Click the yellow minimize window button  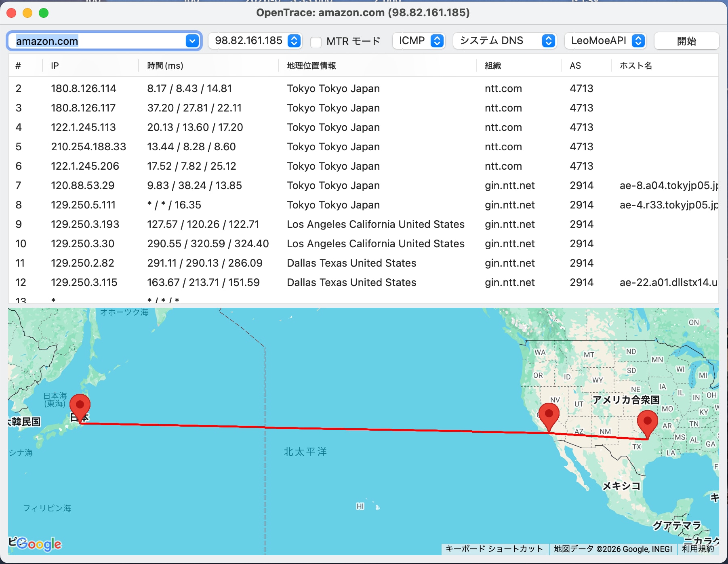(27, 13)
